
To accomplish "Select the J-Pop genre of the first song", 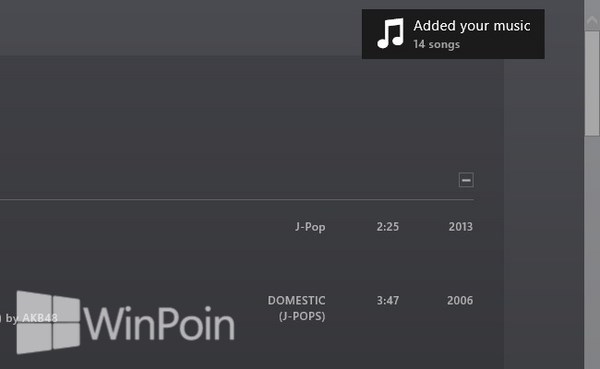I will (310, 227).
